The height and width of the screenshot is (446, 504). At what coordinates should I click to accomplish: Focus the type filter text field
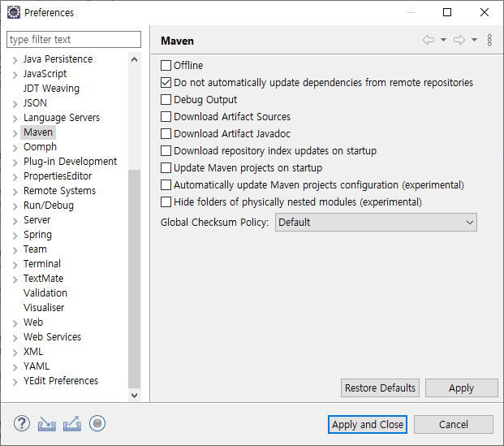pos(74,40)
